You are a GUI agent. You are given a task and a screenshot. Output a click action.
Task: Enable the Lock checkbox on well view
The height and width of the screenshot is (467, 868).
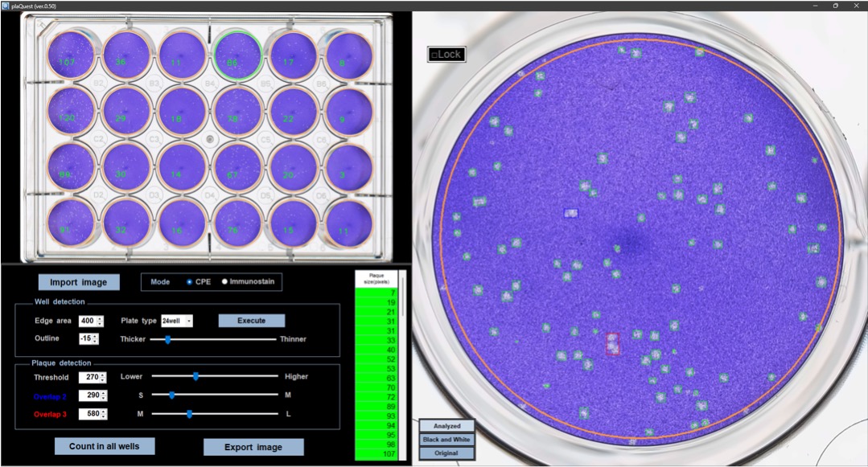pyautogui.click(x=434, y=55)
